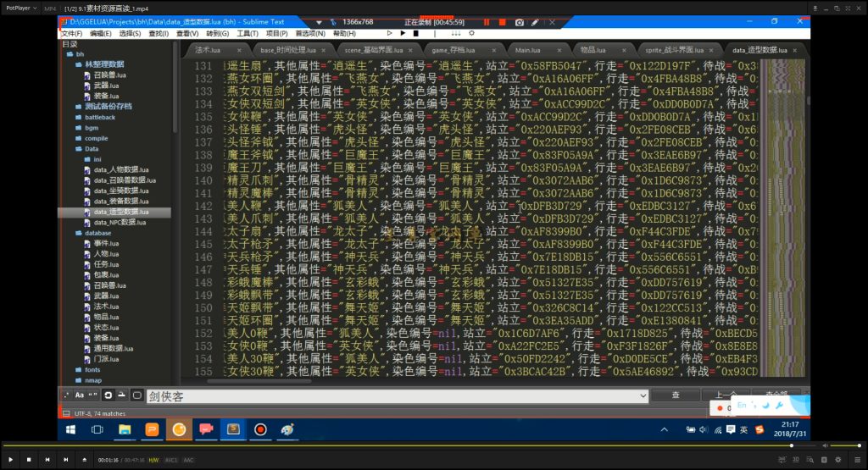
Task: Collapse the database folder in sidebar
Action: pos(78,233)
